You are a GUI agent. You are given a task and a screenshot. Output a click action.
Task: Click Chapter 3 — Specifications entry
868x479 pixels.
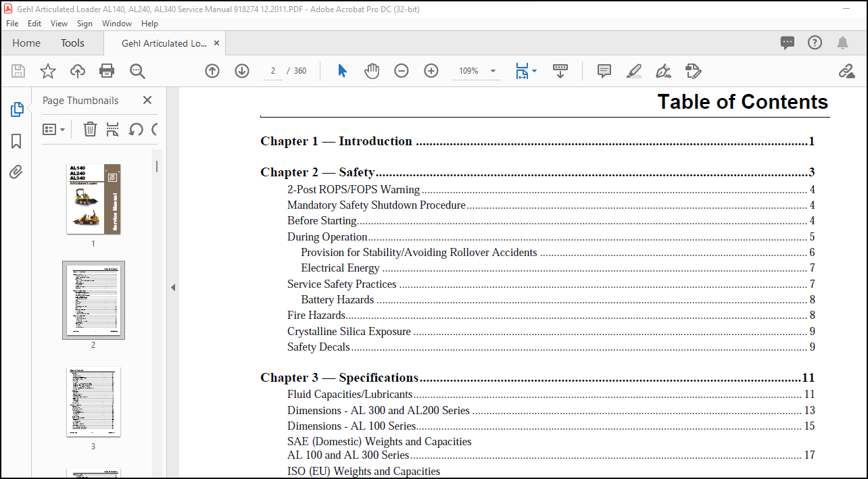click(537, 378)
